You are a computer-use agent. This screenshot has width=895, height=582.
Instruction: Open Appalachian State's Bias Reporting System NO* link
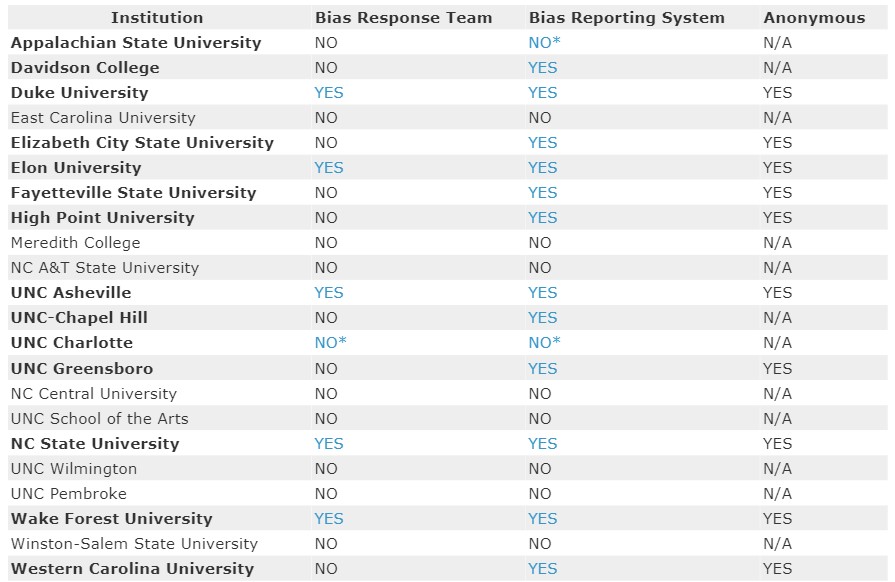(544, 43)
